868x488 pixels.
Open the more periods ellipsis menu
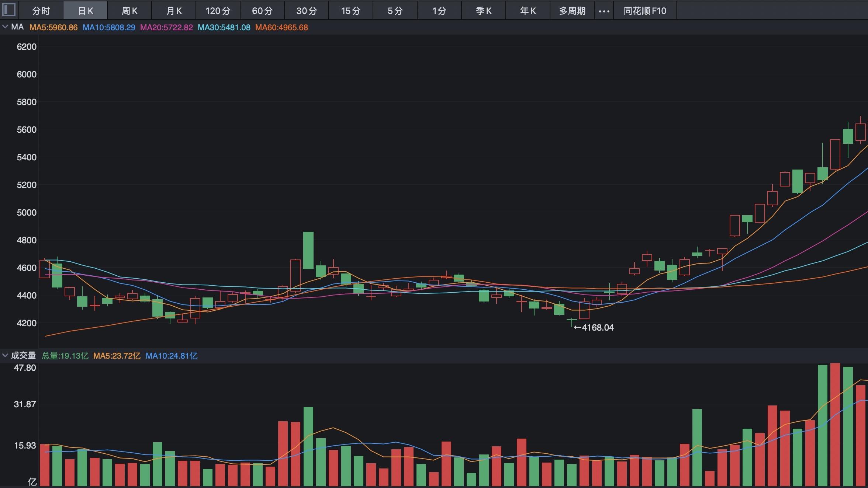604,11
